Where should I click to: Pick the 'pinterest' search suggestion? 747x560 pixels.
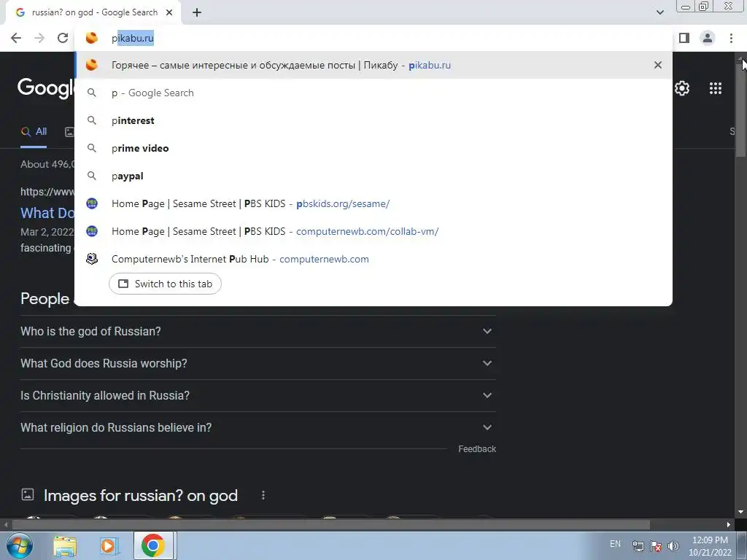pos(373,120)
